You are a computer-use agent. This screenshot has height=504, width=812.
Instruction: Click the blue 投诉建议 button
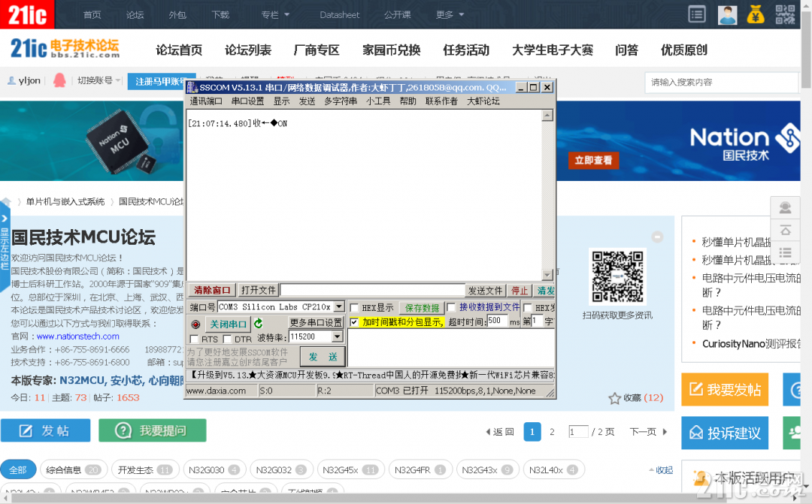tap(725, 433)
